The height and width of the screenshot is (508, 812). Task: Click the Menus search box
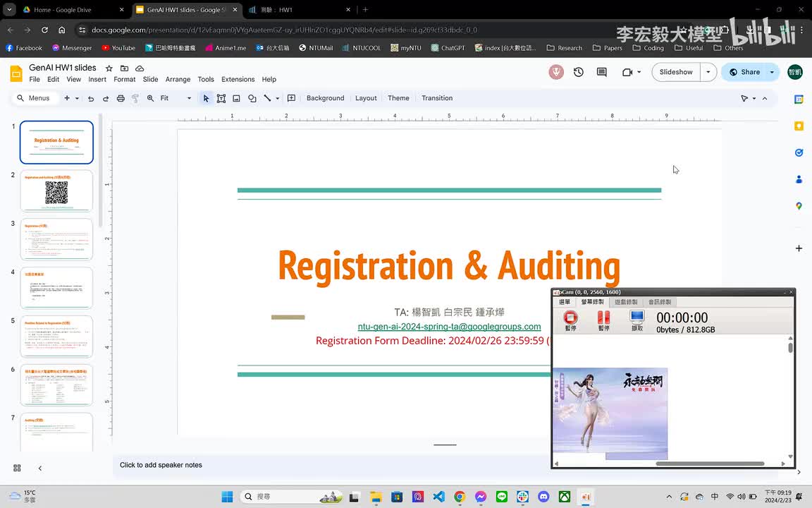34,98
